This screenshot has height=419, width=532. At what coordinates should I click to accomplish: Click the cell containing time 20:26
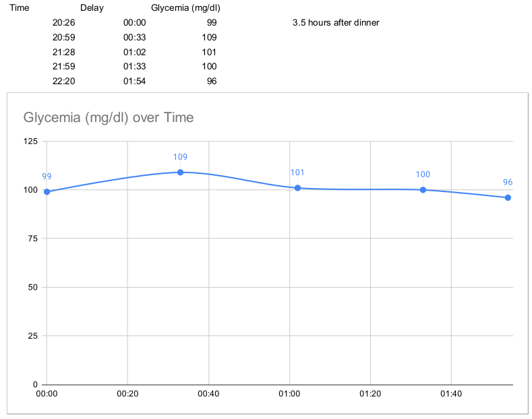coord(64,23)
